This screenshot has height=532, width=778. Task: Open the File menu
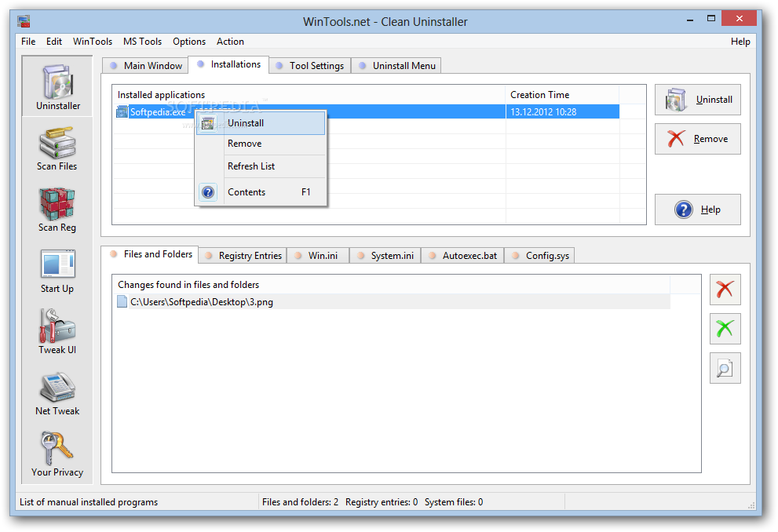[x=28, y=42]
